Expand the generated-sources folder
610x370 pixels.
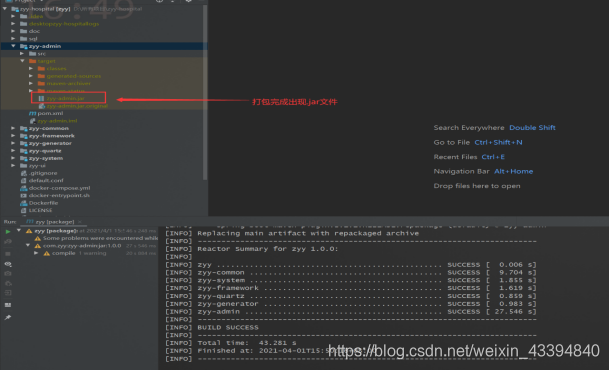31,76
